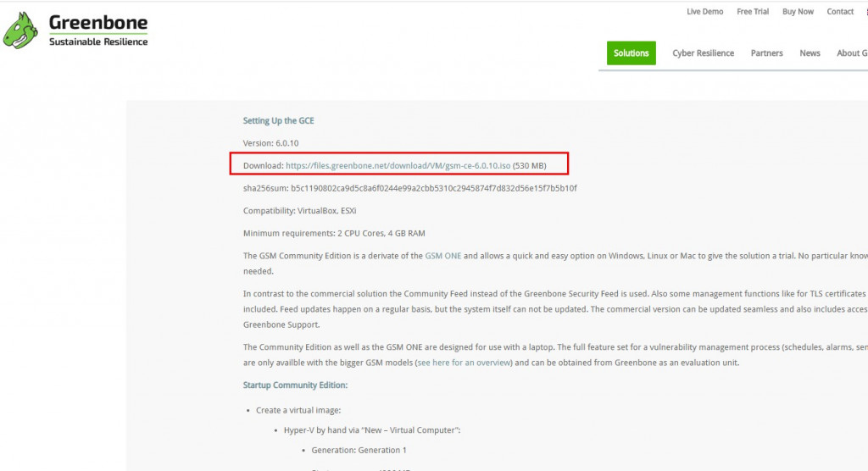This screenshot has width=868, height=471.
Task: Open the News menu item
Action: tap(810, 53)
